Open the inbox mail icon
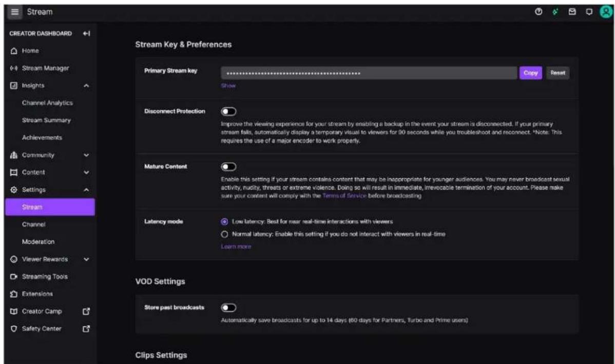This screenshot has width=615, height=364. 572,12
